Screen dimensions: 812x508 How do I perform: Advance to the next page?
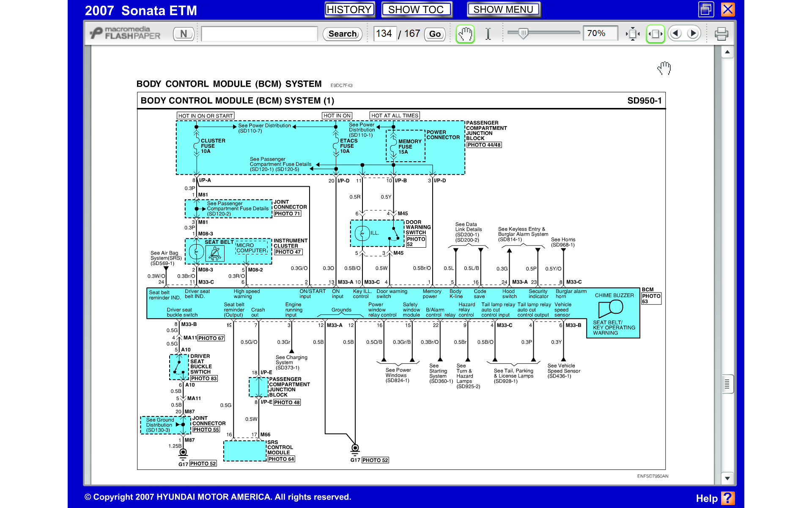click(693, 33)
